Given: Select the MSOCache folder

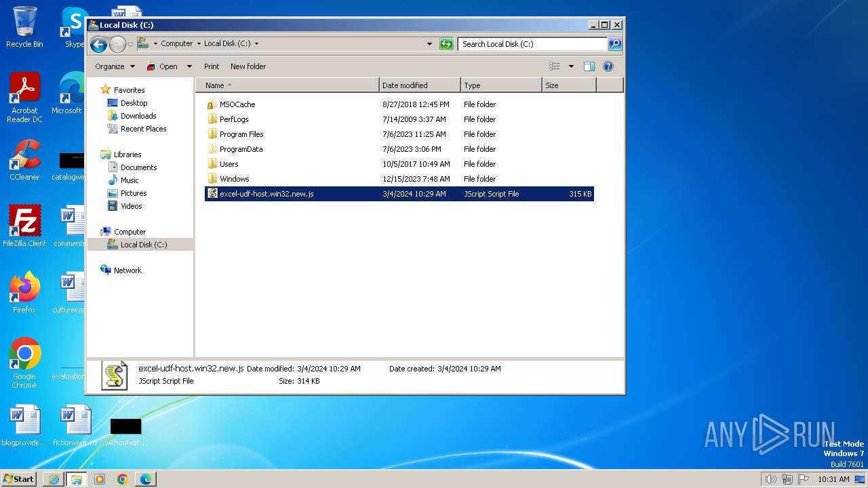Looking at the screenshot, I should (x=399, y=104).
